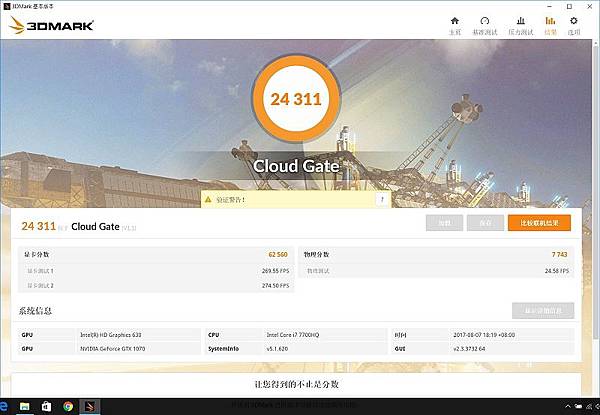Click the orange Compare Result Online button
The width and height of the screenshot is (600, 415).
[x=539, y=223]
